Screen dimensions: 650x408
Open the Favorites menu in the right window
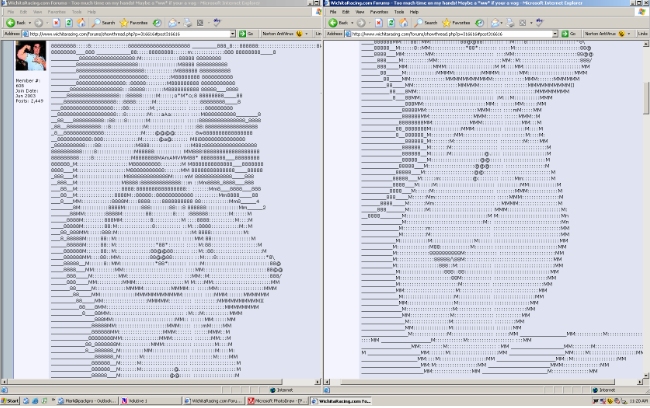coord(379,12)
